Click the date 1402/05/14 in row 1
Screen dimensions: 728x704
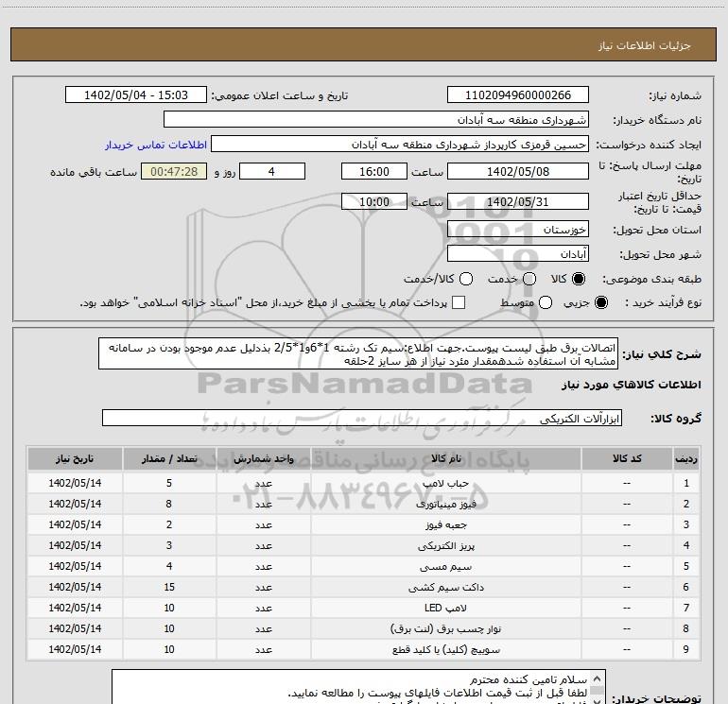pos(75,483)
